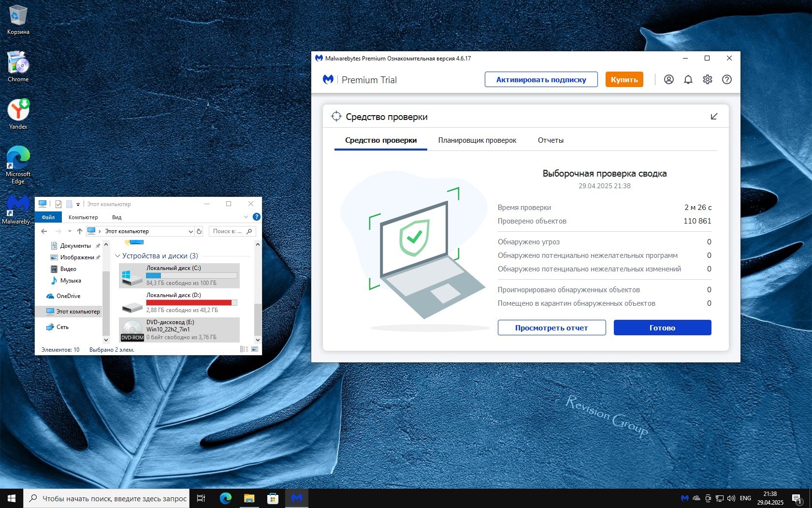The height and width of the screenshot is (508, 812).
Task: Click the taskbar search box
Action: coord(105,498)
